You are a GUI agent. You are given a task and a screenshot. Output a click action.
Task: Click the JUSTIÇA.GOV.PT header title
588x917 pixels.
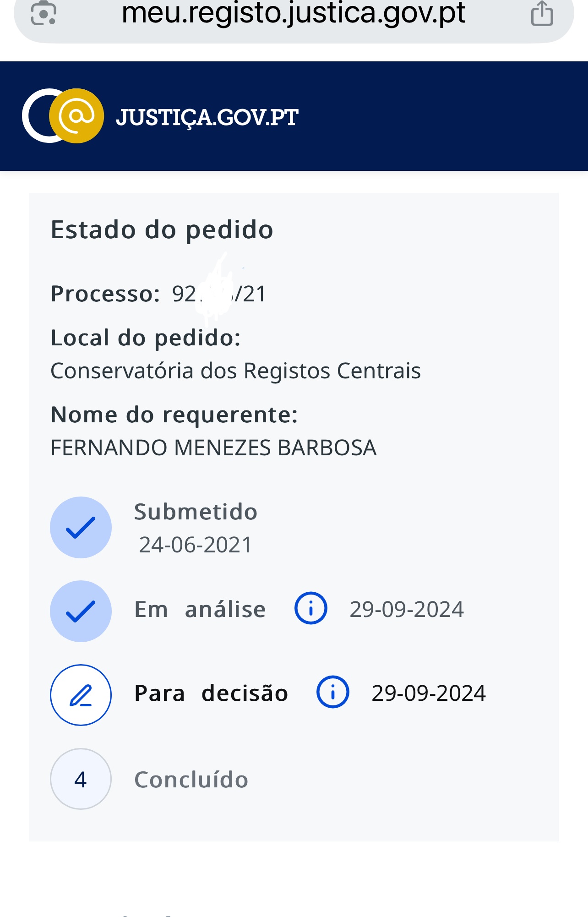coord(207,117)
